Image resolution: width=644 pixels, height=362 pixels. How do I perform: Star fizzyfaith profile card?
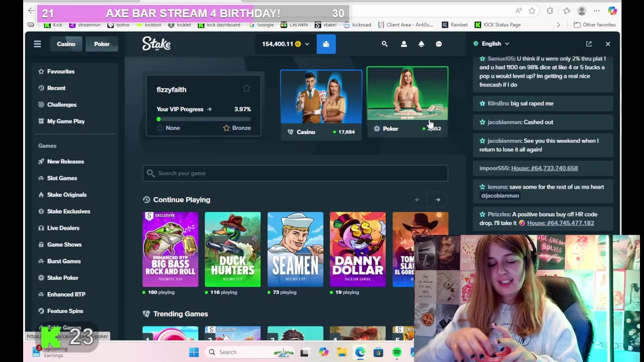pos(246,88)
